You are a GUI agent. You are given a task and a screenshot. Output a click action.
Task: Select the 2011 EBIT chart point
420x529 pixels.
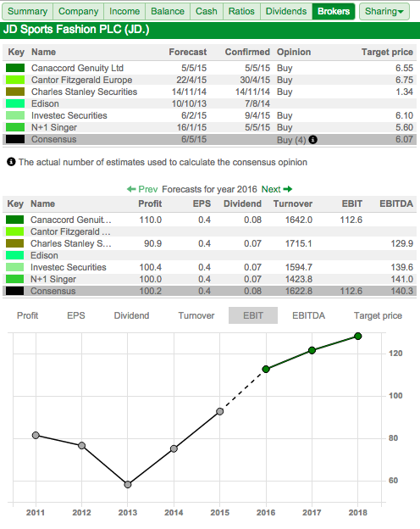pyautogui.click(x=36, y=435)
